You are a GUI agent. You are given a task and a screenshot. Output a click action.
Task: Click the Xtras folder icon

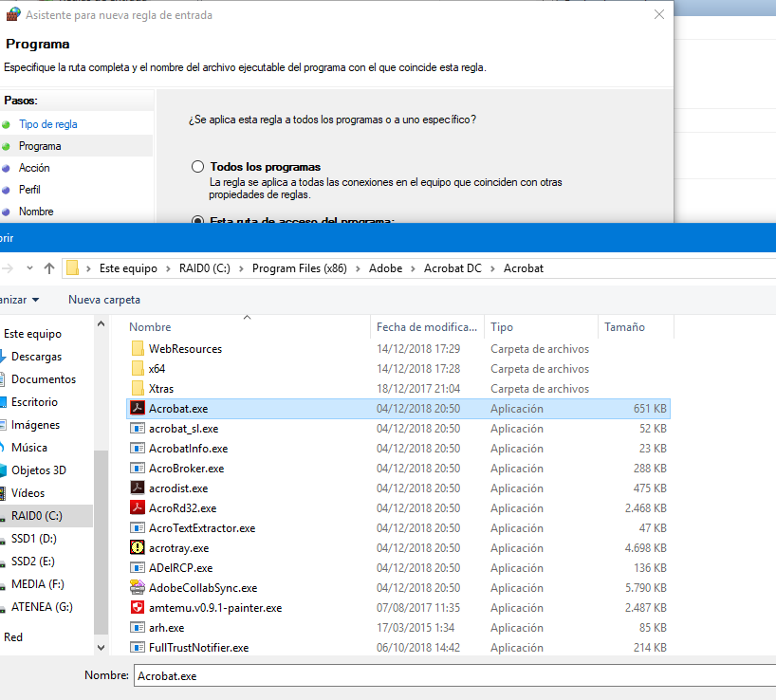[138, 388]
